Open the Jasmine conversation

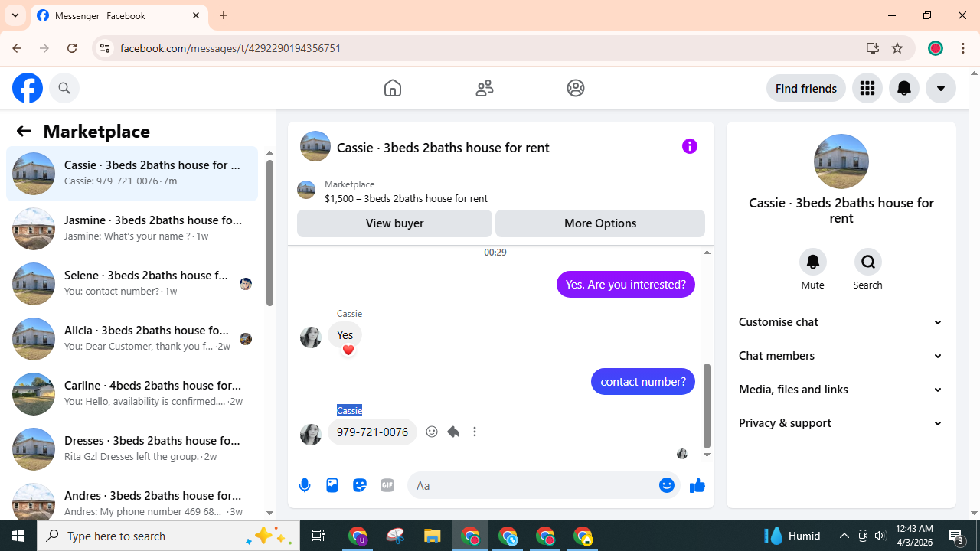(x=132, y=229)
